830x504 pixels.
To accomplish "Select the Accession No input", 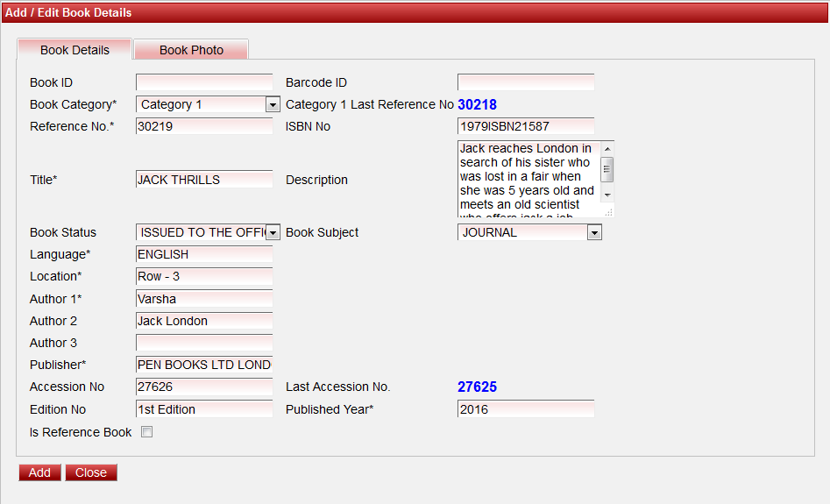I will [x=204, y=387].
